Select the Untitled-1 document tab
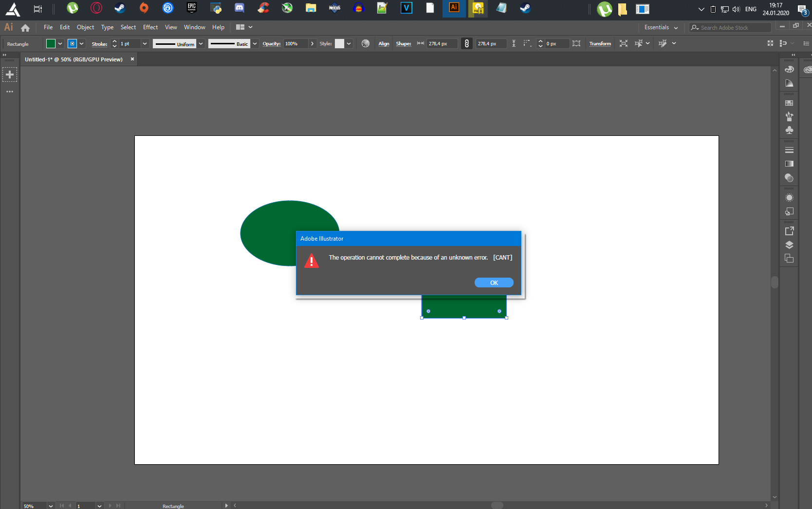The height and width of the screenshot is (509, 812). tap(74, 59)
